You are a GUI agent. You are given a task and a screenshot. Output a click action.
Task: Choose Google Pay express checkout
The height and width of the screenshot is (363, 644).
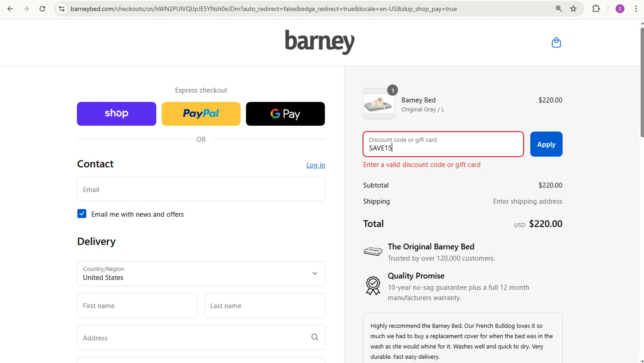(x=286, y=114)
